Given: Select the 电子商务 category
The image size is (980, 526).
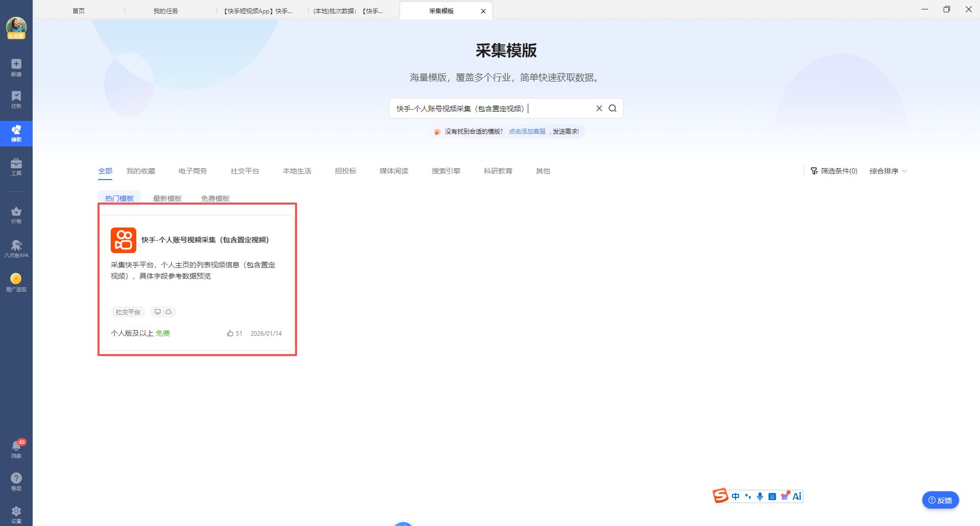Looking at the screenshot, I should 193,171.
